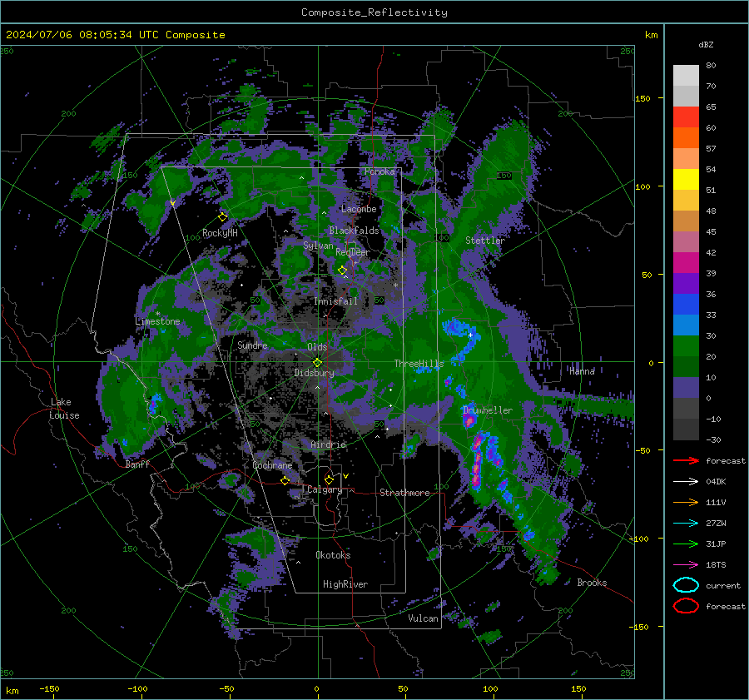Click the yellow V marker near Calgary
Viewport: 749px width, 700px height.
pyautogui.click(x=345, y=476)
